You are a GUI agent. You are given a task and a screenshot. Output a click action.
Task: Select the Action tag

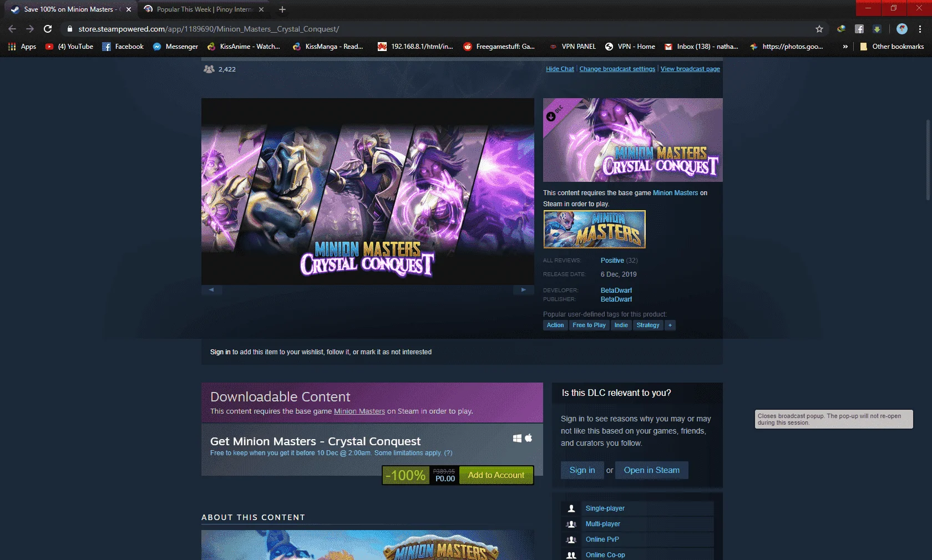click(555, 325)
